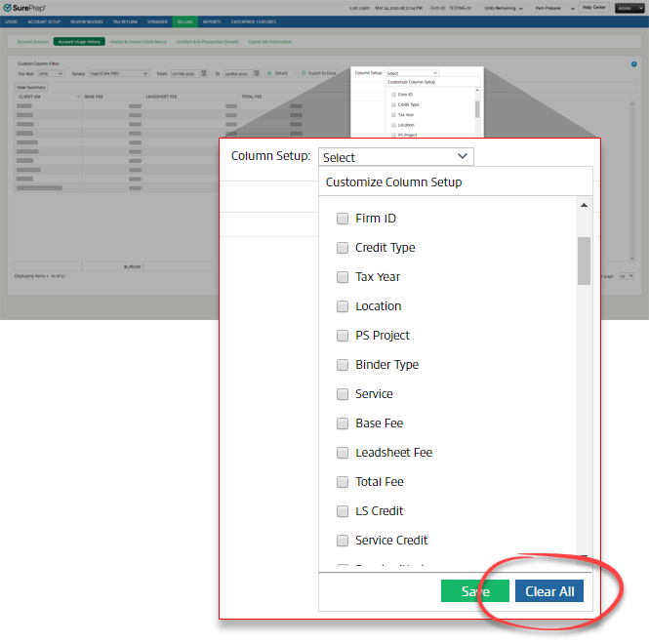Open the To date calendar picker
The image size is (649, 644).
click(256, 73)
